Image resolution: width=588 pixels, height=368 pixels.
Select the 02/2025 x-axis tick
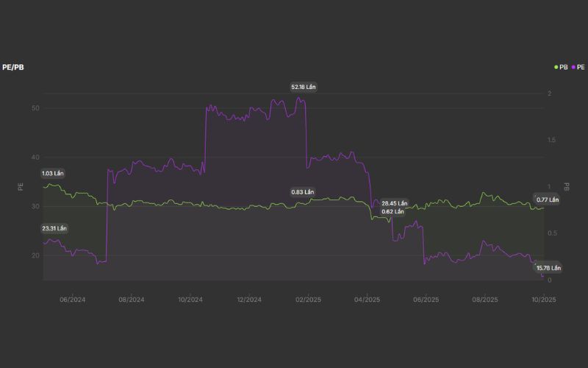click(x=308, y=300)
